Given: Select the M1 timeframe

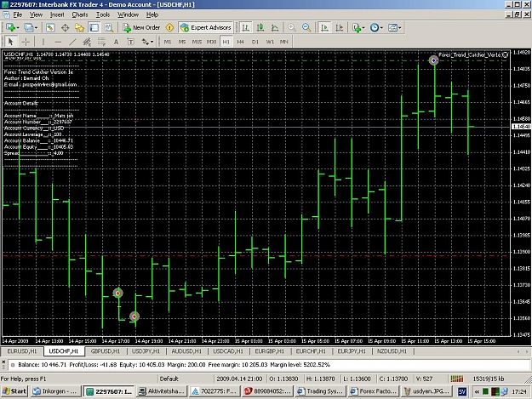Looking at the screenshot, I should pos(168,42).
